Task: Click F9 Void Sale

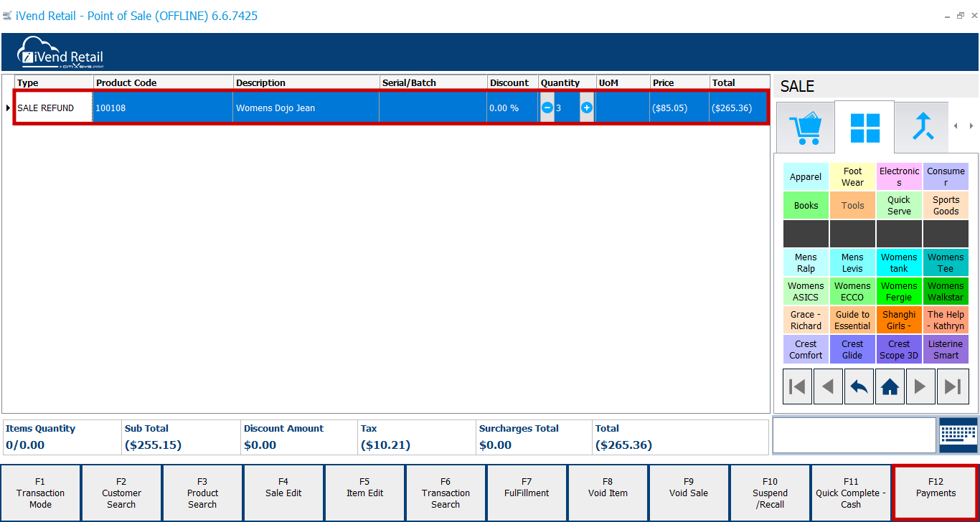Action: 689,493
